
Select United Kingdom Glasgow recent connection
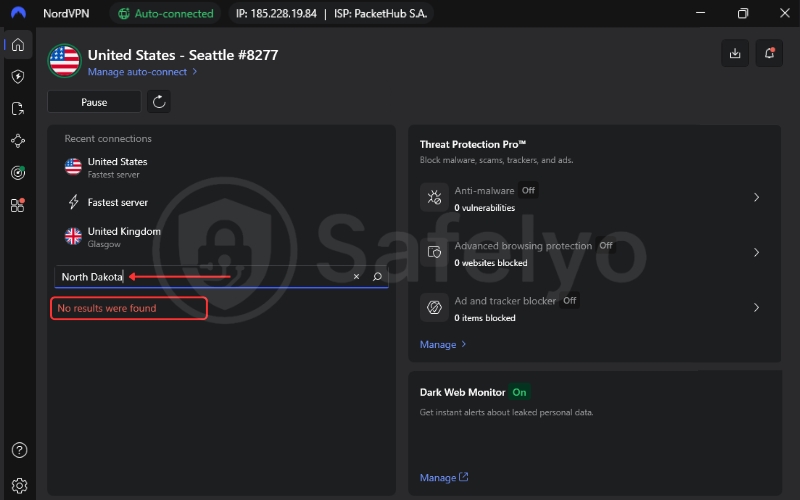[x=123, y=236]
